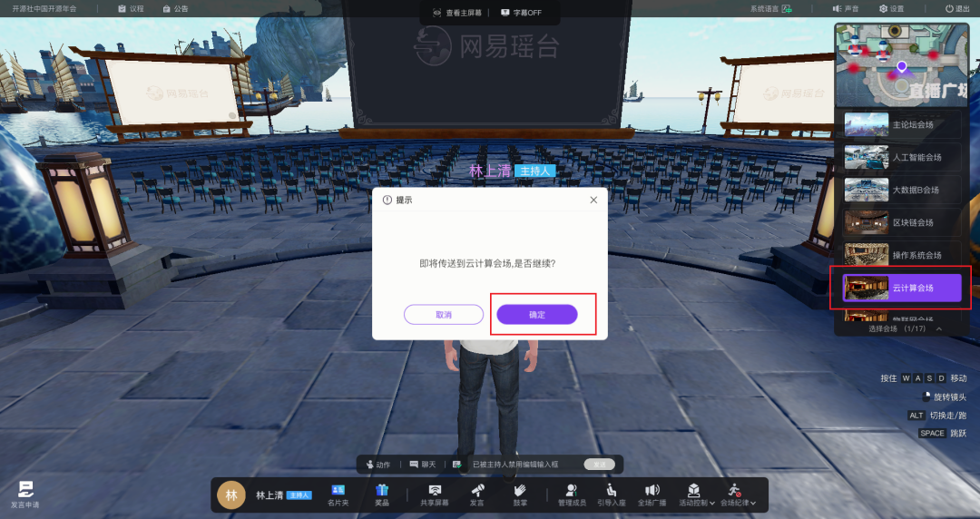Viewport: 980px width, 519px height.
Task: Open the 奖品 prizes gift icon
Action: 382,495
